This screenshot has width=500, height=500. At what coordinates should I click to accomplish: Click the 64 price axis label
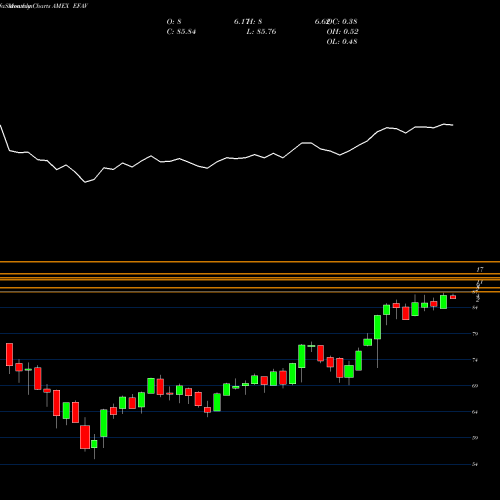(475, 412)
